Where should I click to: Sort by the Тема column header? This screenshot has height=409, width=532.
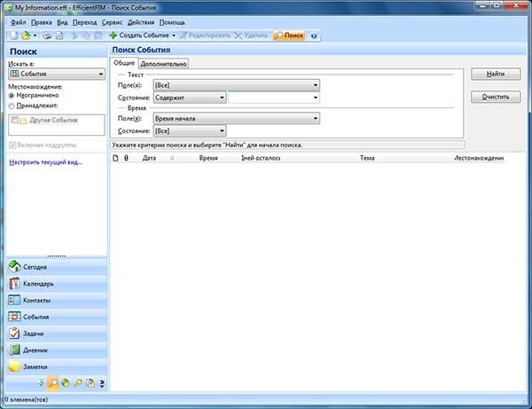367,158
